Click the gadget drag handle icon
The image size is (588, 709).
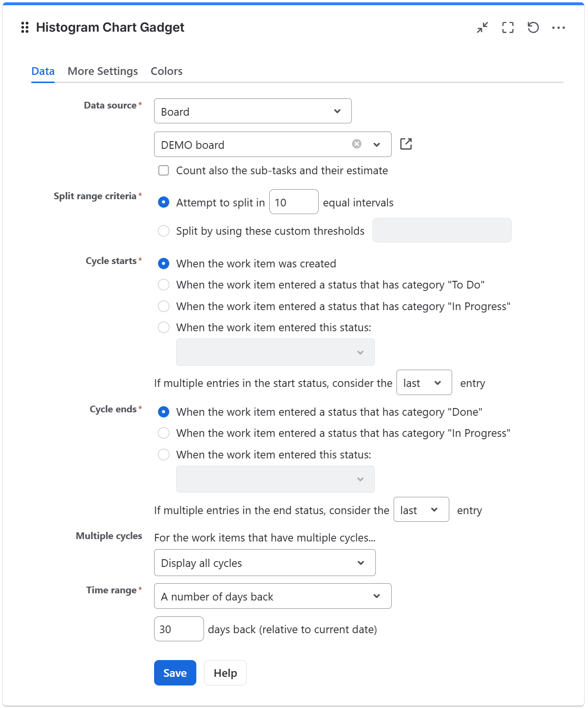click(25, 27)
